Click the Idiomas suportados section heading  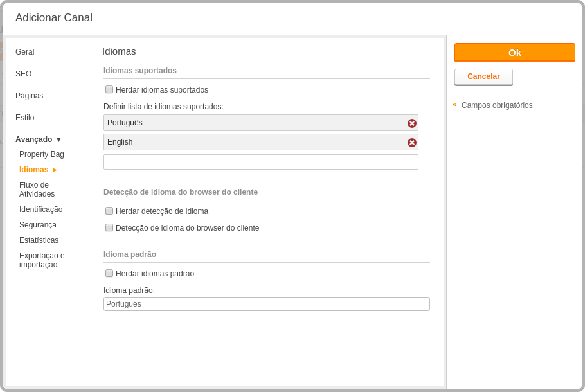(x=140, y=71)
